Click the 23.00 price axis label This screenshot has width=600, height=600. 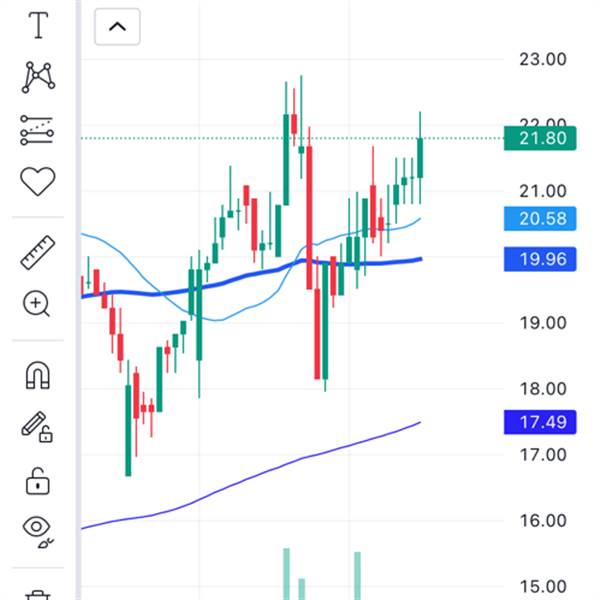pyautogui.click(x=543, y=59)
